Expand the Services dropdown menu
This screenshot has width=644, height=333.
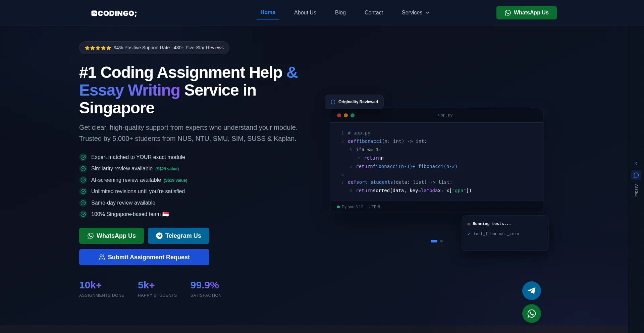416,13
